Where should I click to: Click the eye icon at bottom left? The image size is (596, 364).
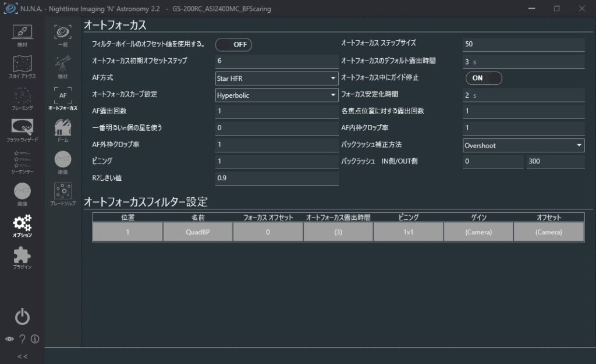[x=9, y=339]
